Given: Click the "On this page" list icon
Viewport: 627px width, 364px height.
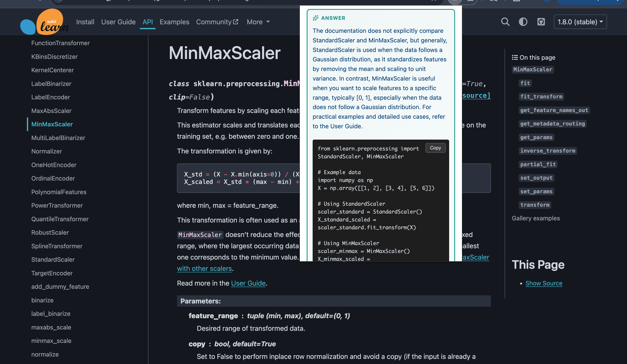Looking at the screenshot, I should 515,57.
